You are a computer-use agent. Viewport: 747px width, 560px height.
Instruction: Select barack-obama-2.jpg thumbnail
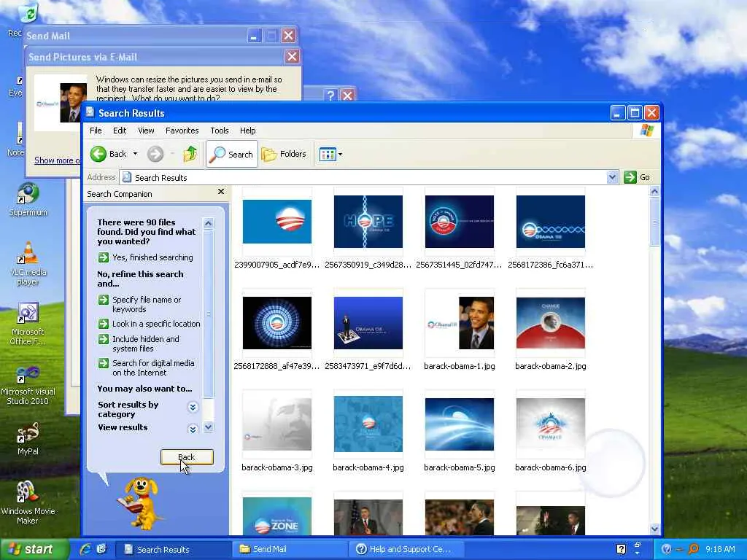pyautogui.click(x=550, y=323)
